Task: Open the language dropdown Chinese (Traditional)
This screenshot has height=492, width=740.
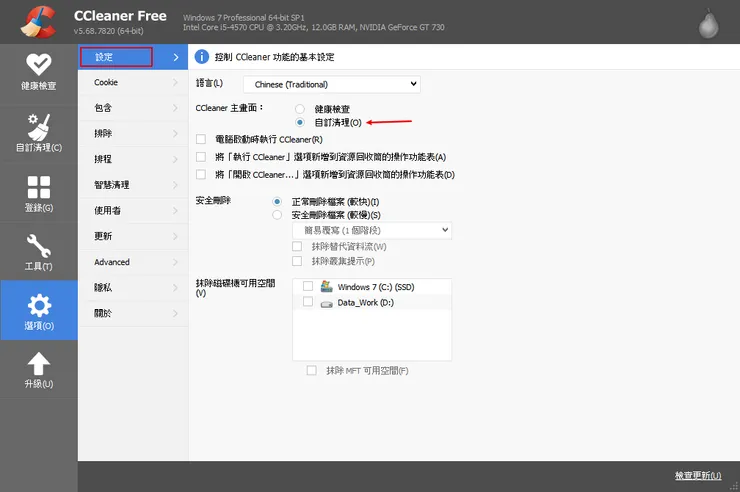Action: click(332, 84)
